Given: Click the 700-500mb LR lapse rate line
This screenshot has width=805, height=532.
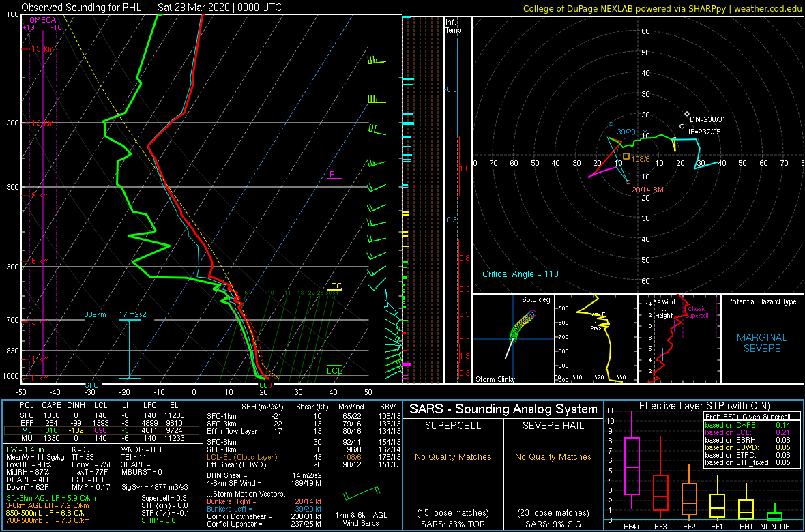Looking at the screenshot, I should tap(47, 520).
